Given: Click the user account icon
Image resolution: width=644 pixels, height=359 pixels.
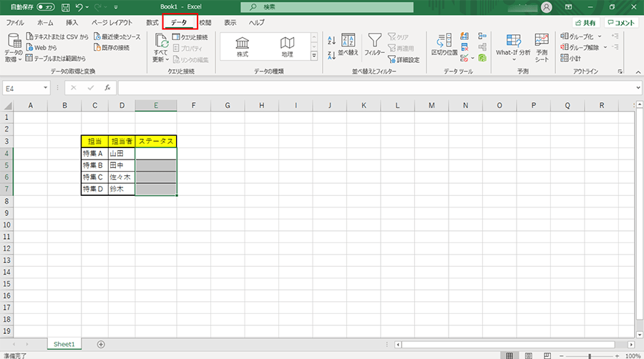Looking at the screenshot, I should (546, 7).
